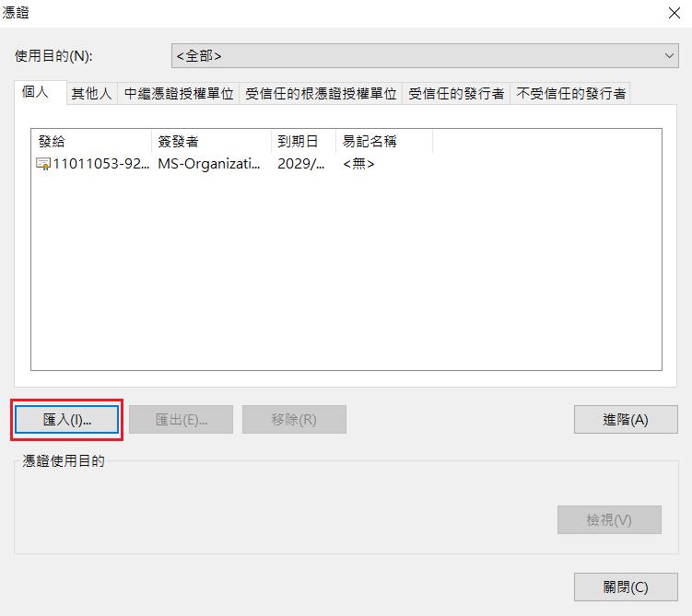Close the 憑證 window with the X
The width and height of the screenshot is (692, 616).
[x=674, y=13]
